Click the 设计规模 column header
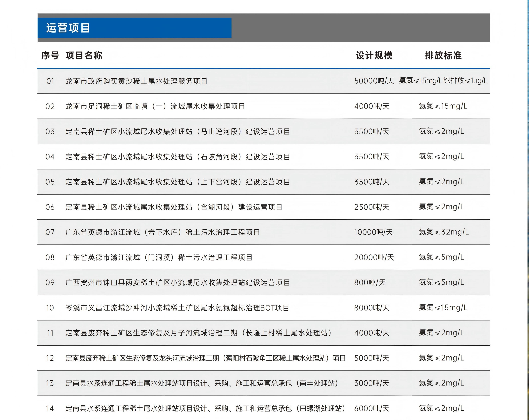 point(374,56)
